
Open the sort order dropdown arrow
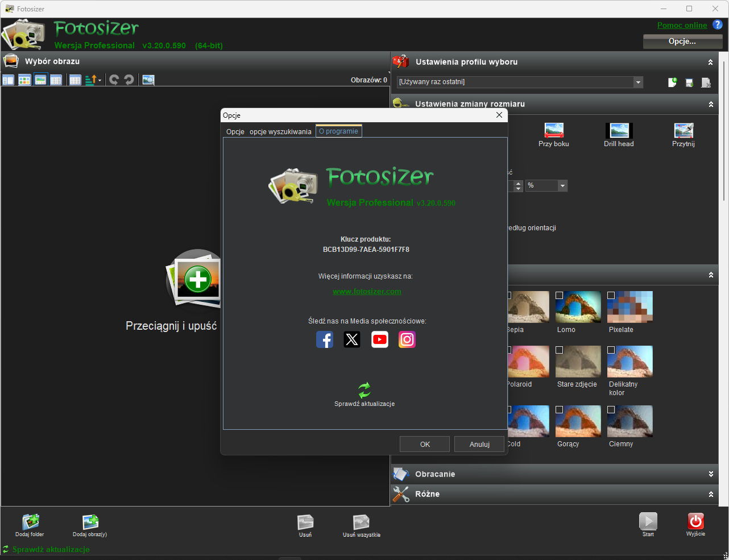[x=100, y=80]
